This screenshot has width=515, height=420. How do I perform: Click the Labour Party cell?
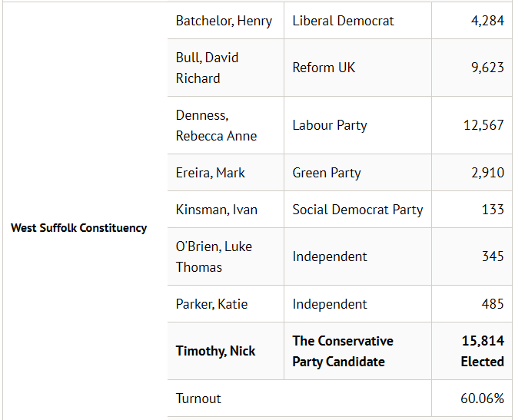click(357, 125)
